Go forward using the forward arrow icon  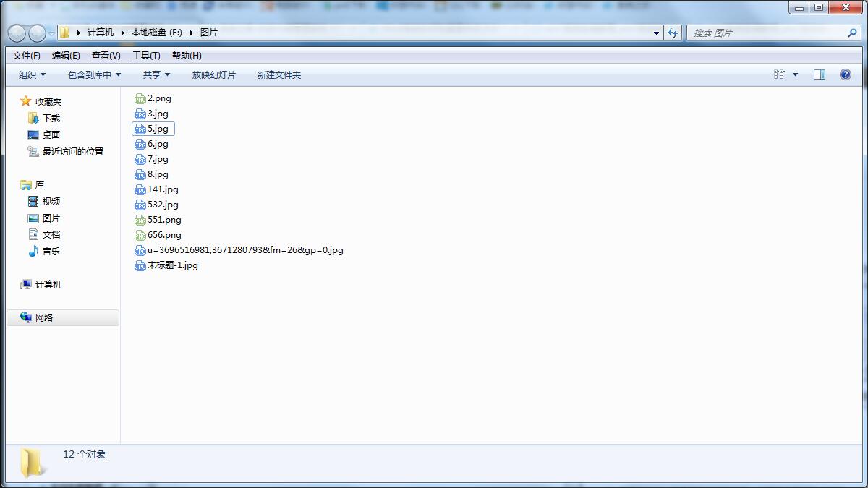coord(36,33)
